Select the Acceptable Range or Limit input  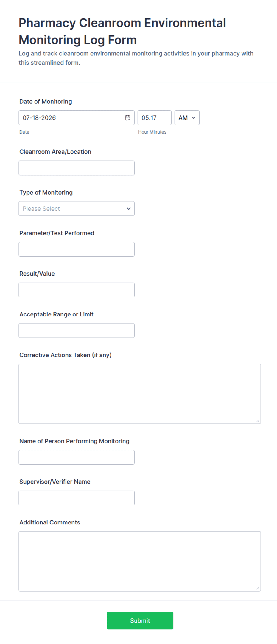pyautogui.click(x=77, y=330)
